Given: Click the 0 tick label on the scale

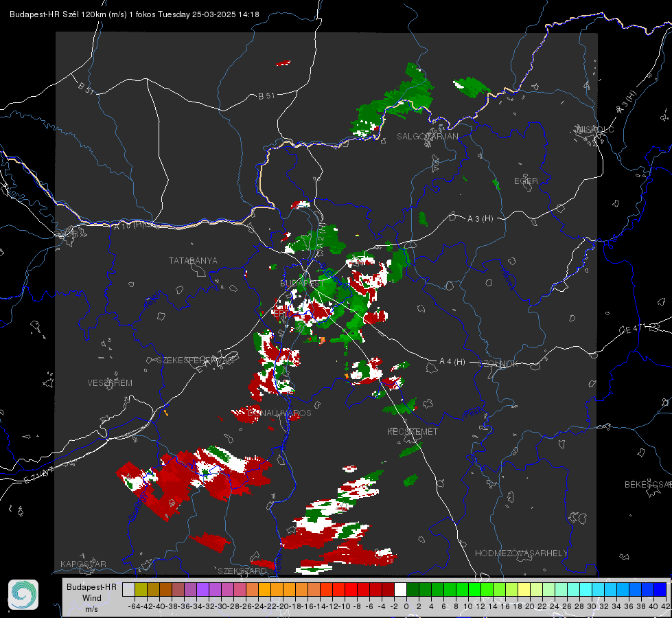Looking at the screenshot, I should click(x=406, y=606).
